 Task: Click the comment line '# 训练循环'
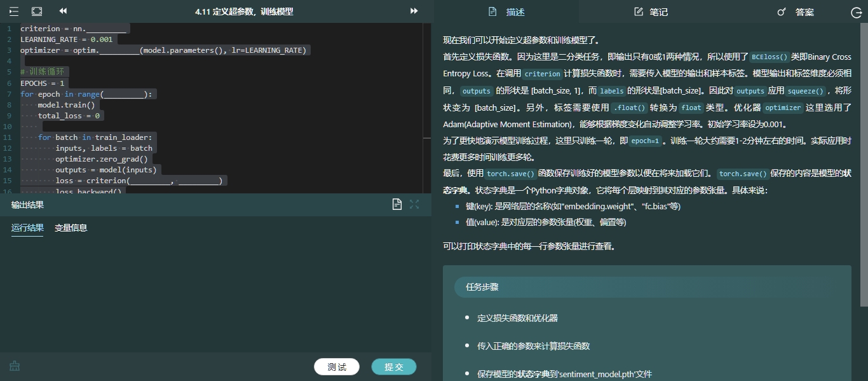click(x=43, y=72)
